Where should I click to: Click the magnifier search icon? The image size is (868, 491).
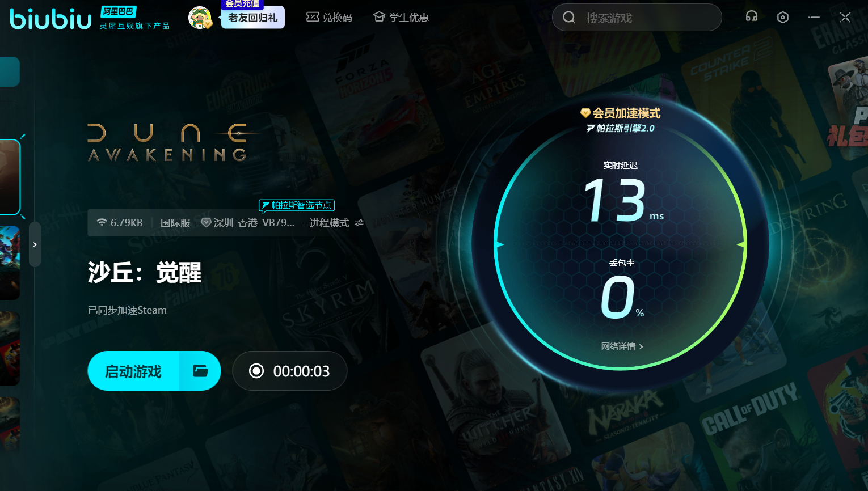tap(569, 18)
